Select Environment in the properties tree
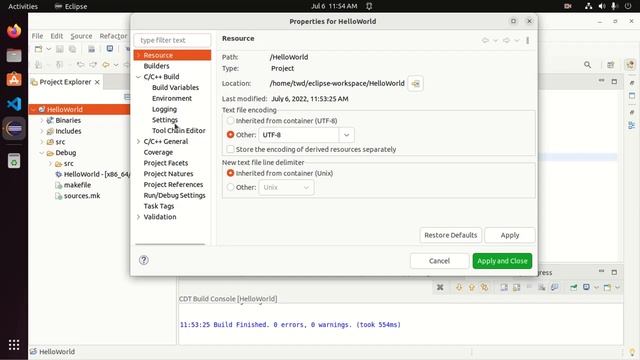Image resolution: width=640 pixels, height=360 pixels. [172, 98]
